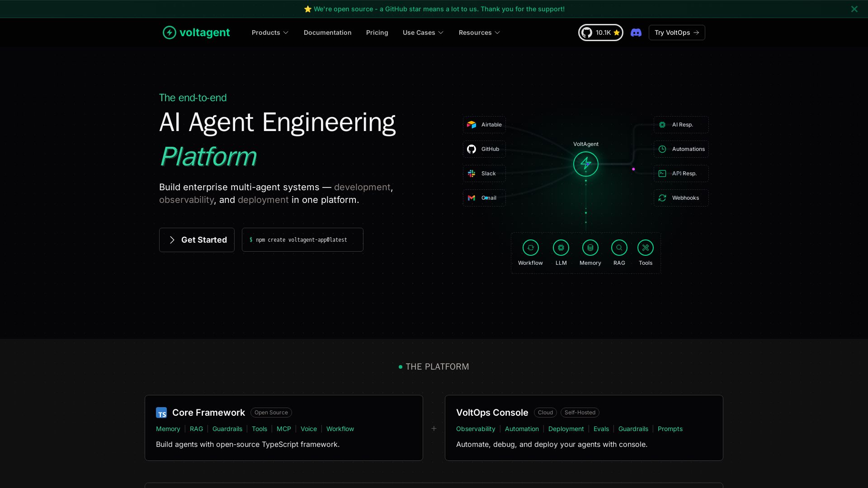868x488 pixels.
Task: Open the Observability link under VoltOps Console
Action: (476, 429)
